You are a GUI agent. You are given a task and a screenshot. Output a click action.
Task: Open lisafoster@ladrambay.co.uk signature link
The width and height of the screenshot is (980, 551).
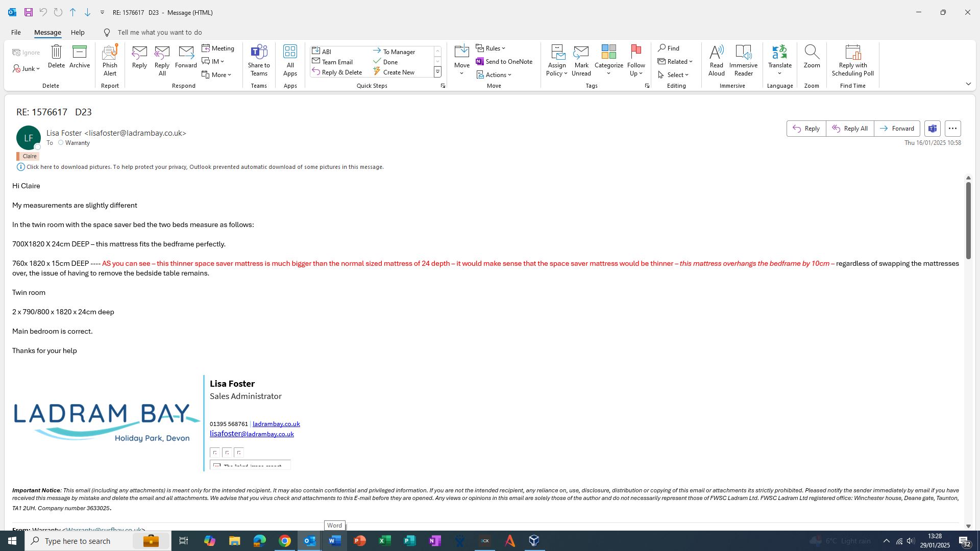tap(252, 434)
